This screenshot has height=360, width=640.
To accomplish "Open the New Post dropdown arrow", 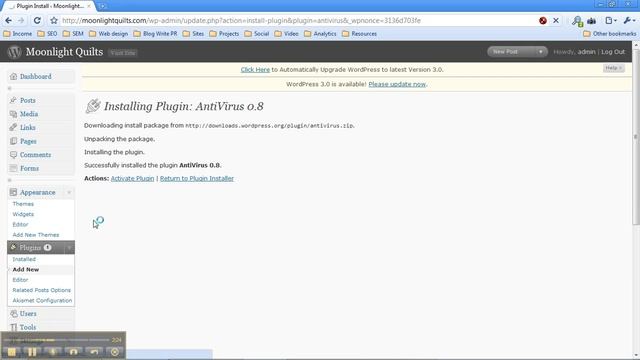I will click(x=541, y=52).
